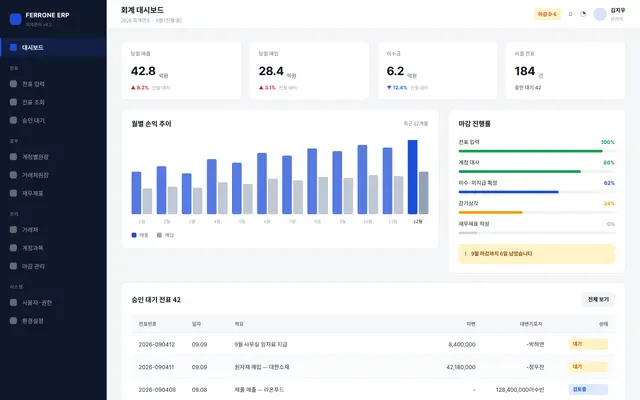640x400 pixels.
Task: Click the 감가상각 orange progress bar
Action: coord(537,212)
